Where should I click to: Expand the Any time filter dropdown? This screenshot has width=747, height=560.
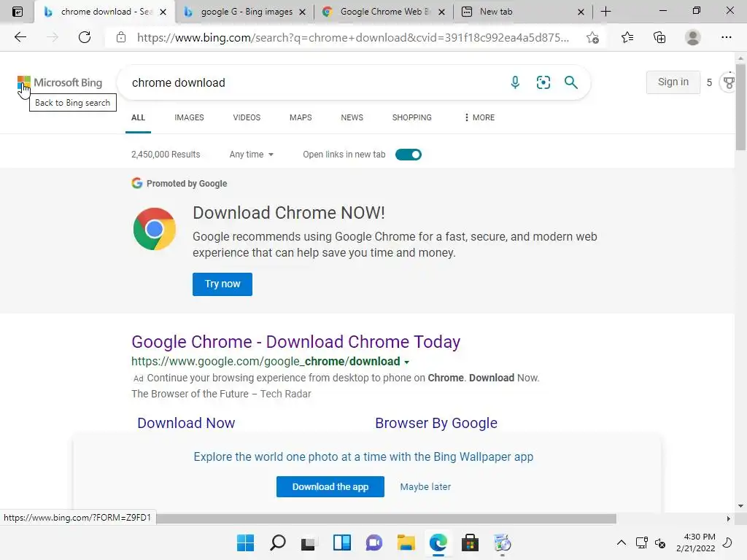coord(251,155)
